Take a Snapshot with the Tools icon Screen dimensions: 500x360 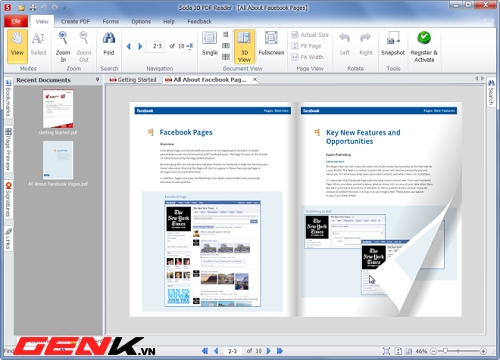pos(393,44)
